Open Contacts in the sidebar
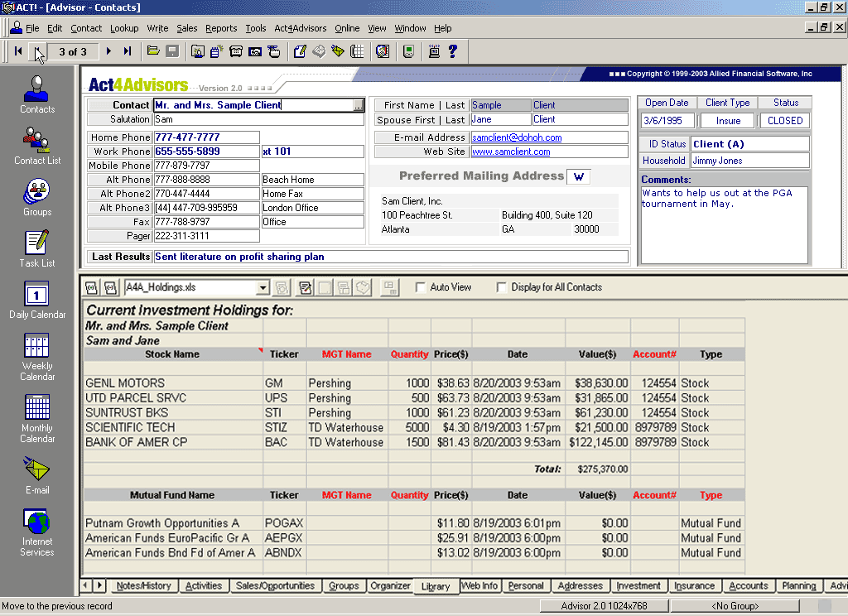The height and width of the screenshot is (616, 848). point(36,94)
